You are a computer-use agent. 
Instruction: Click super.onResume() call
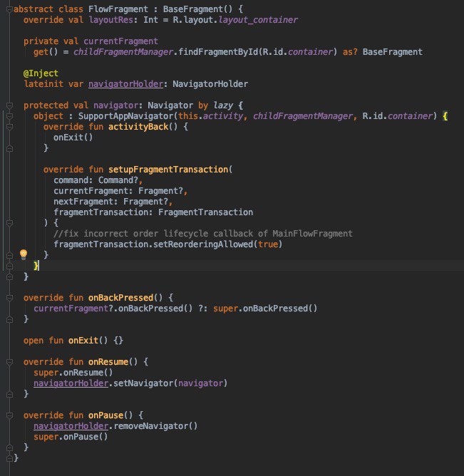coord(73,373)
